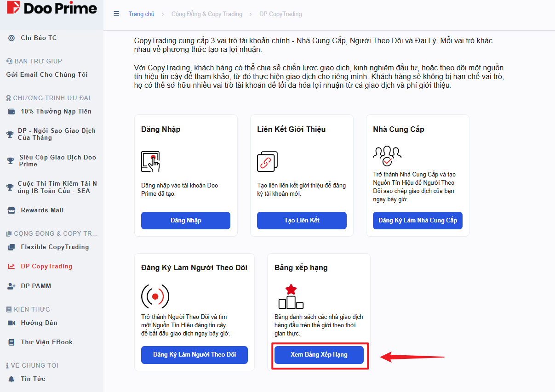Click the Tạo Liên Kết button
This screenshot has height=392, width=555.
tap(302, 220)
